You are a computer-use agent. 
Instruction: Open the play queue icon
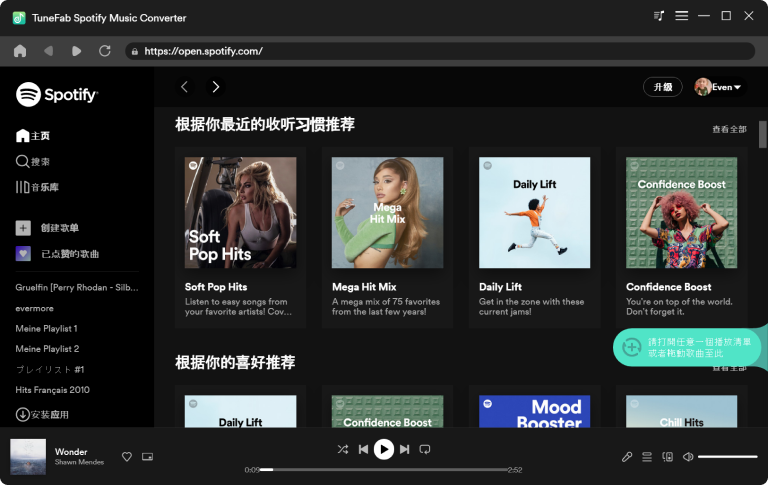tap(647, 457)
